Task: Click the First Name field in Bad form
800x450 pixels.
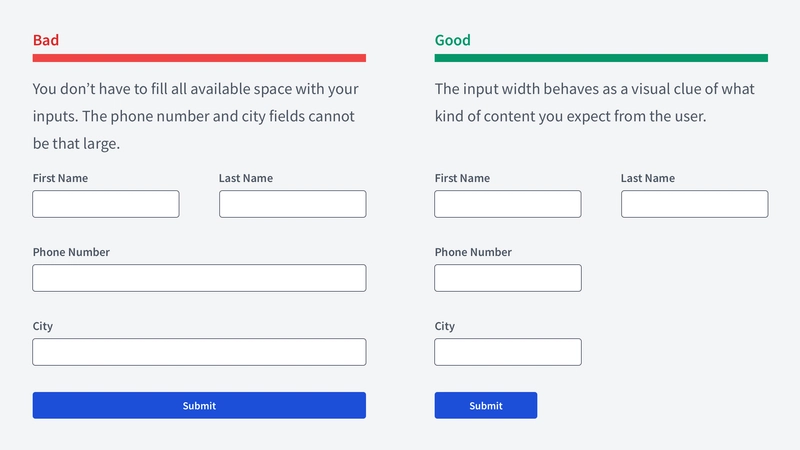Action: [x=106, y=204]
